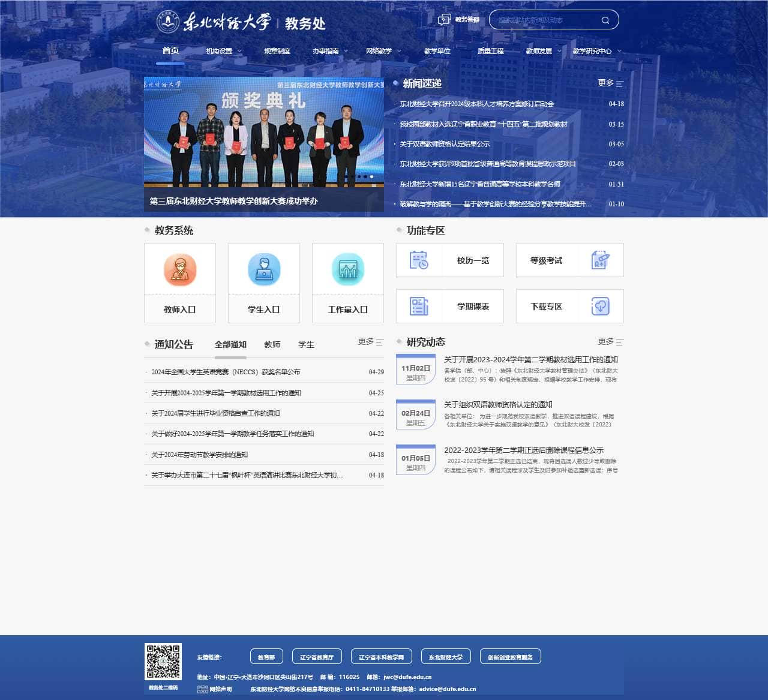Click the 东北财经大学 footer link button
The image size is (768, 700).
coord(446,657)
